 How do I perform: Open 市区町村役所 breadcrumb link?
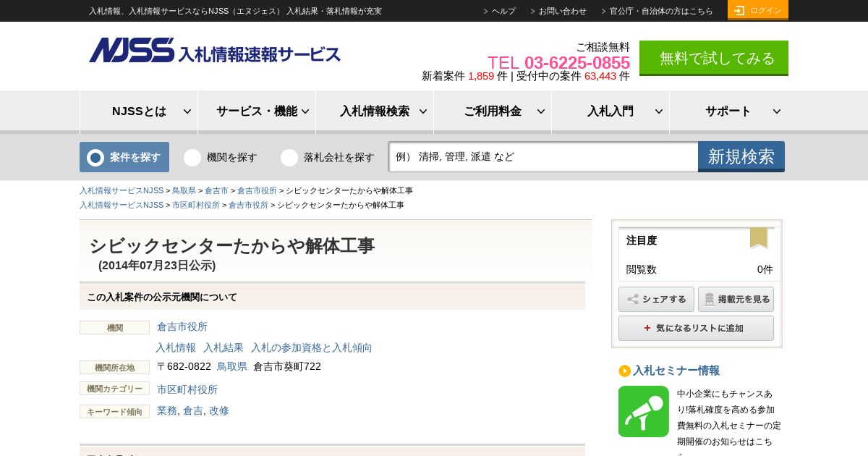(196, 205)
